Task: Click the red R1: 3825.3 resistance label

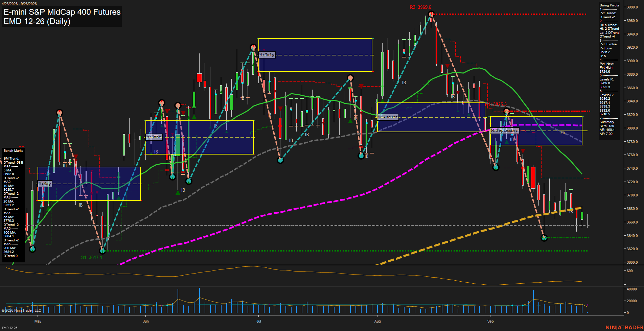Action: tap(496, 104)
